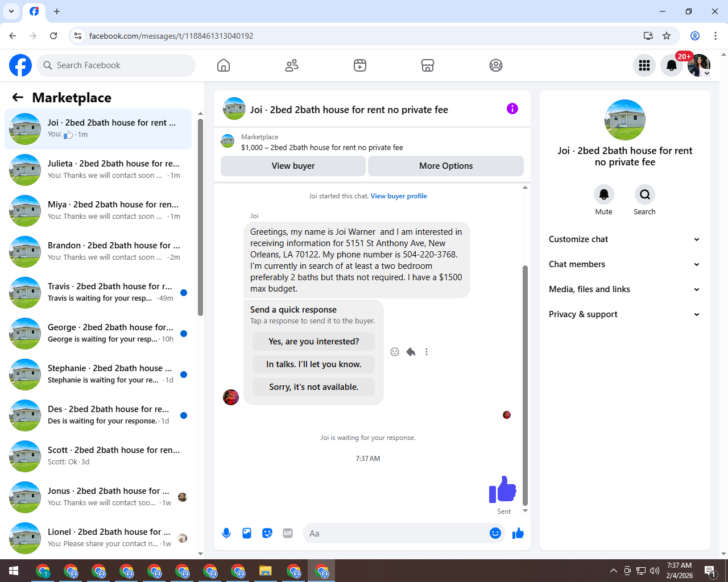Open the Miya conversation
The image size is (728, 582).
[x=98, y=211]
